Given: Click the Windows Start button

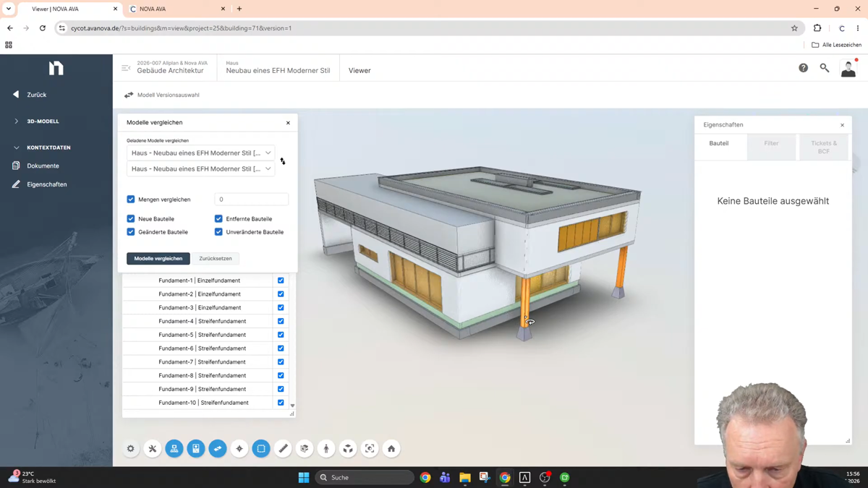Looking at the screenshot, I should [x=304, y=478].
